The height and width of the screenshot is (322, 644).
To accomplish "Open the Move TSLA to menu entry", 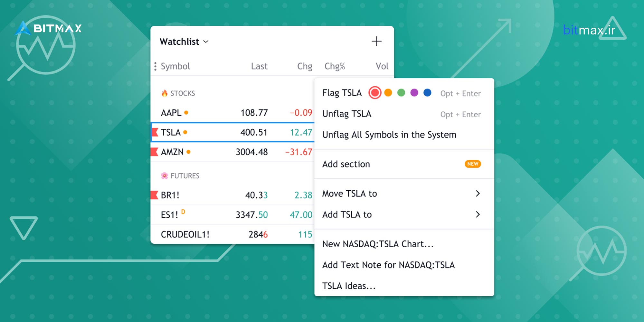I will pyautogui.click(x=404, y=194).
